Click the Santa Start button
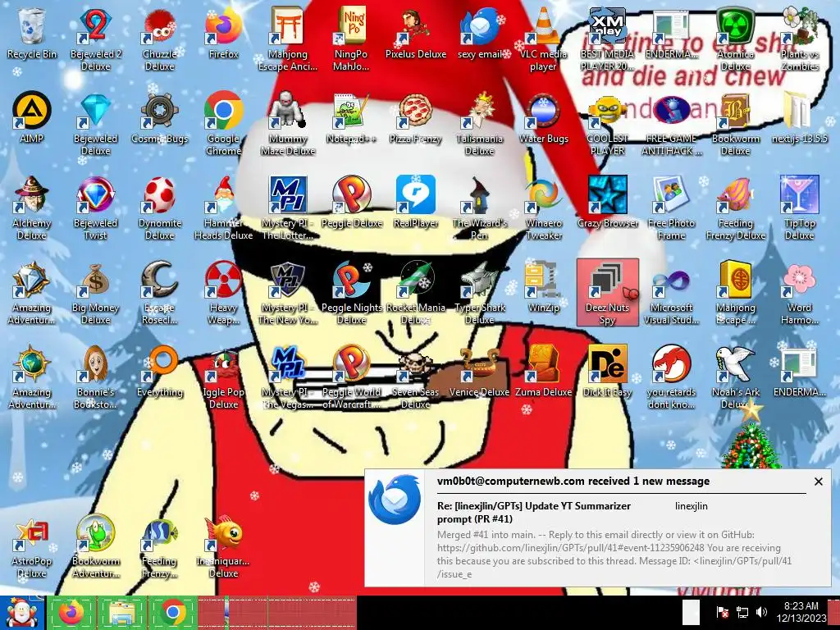 click(x=22, y=612)
